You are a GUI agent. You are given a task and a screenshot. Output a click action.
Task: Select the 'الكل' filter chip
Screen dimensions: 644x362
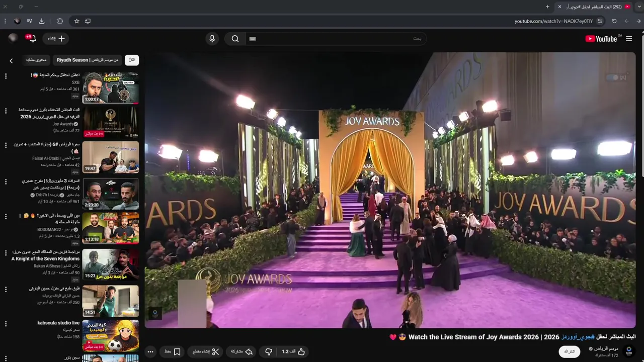coord(132,60)
